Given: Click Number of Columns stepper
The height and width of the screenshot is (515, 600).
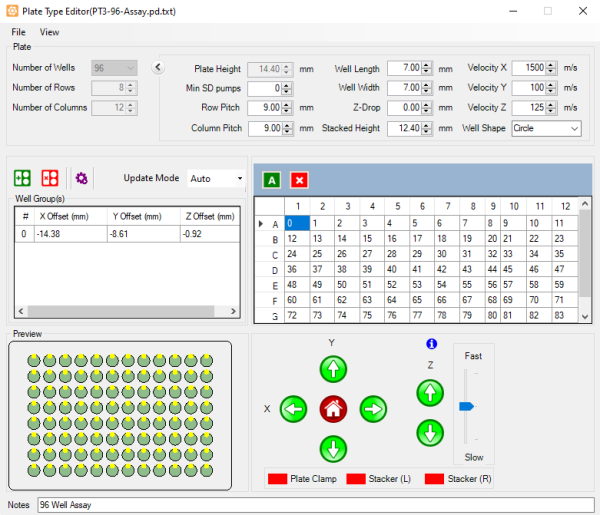Looking at the screenshot, I should (x=130, y=108).
